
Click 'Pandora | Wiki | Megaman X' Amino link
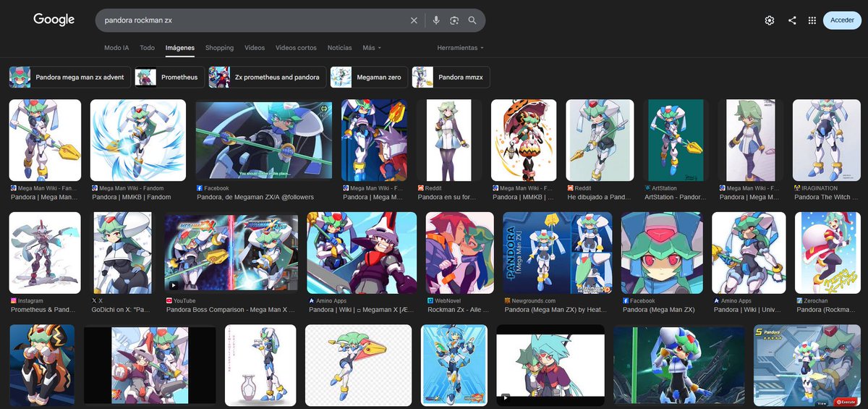tap(362, 310)
